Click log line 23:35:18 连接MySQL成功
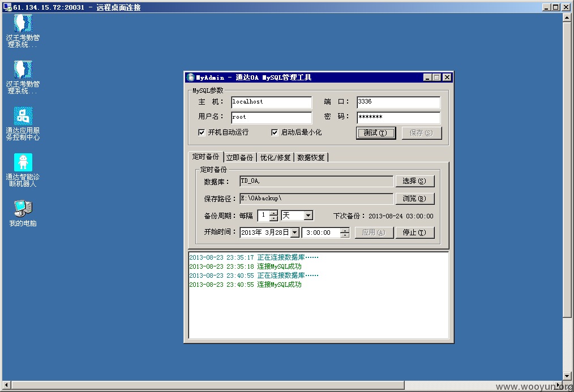Screen dimensions: 574x392 pyautogui.click(x=245, y=266)
